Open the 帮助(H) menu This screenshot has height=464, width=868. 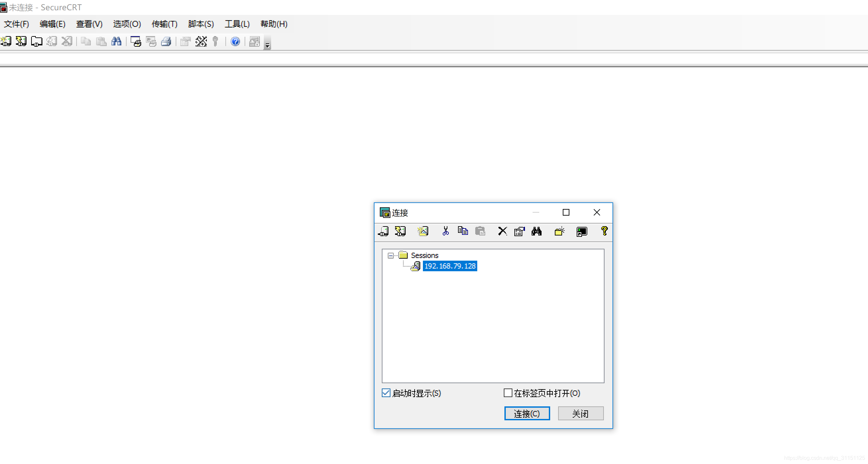coord(274,24)
